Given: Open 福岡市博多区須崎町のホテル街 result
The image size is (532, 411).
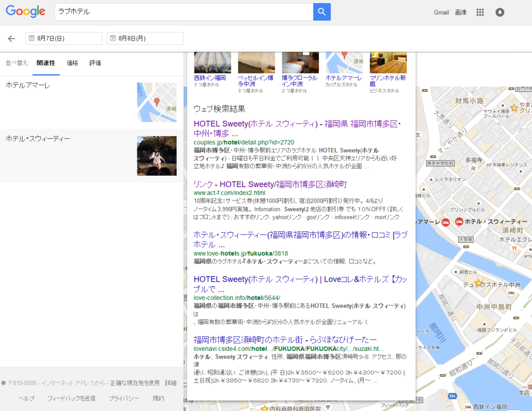Looking at the screenshot, I should tap(285, 339).
